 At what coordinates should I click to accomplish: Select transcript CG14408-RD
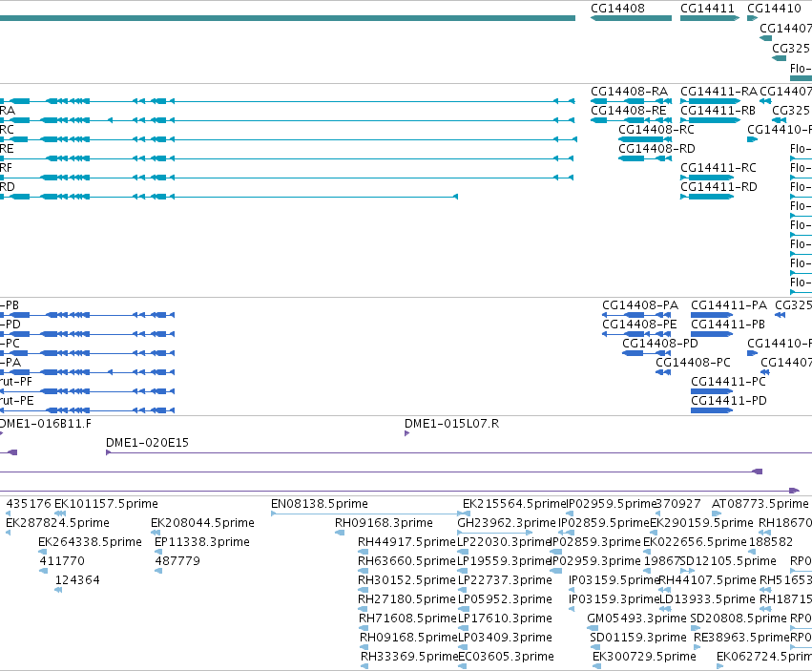tap(645, 158)
